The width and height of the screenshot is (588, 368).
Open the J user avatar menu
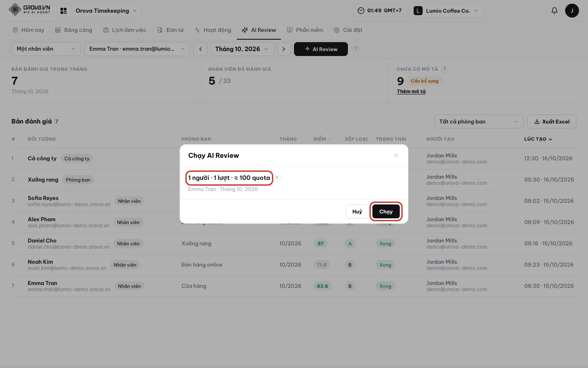point(572,11)
